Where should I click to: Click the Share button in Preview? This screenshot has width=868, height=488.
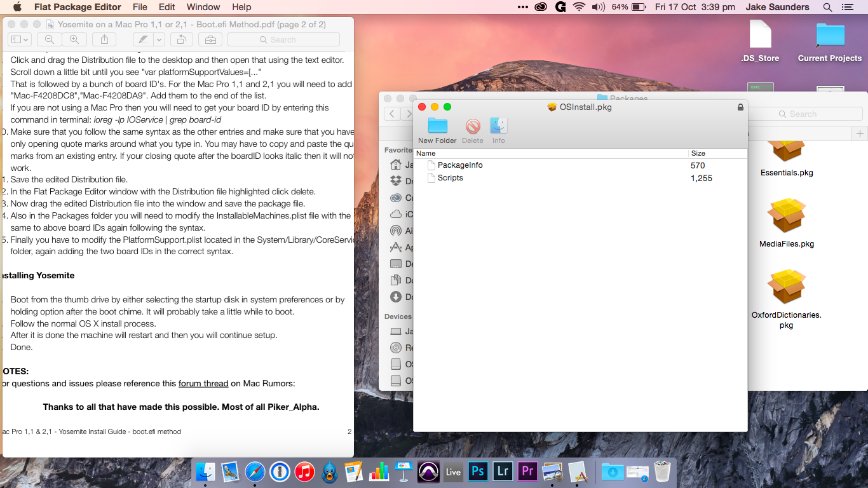click(x=104, y=39)
